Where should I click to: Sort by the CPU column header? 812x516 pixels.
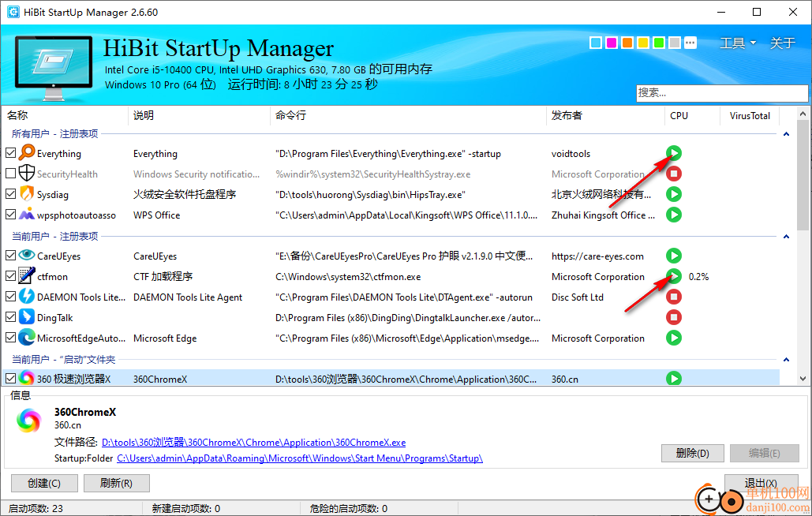(x=692, y=115)
